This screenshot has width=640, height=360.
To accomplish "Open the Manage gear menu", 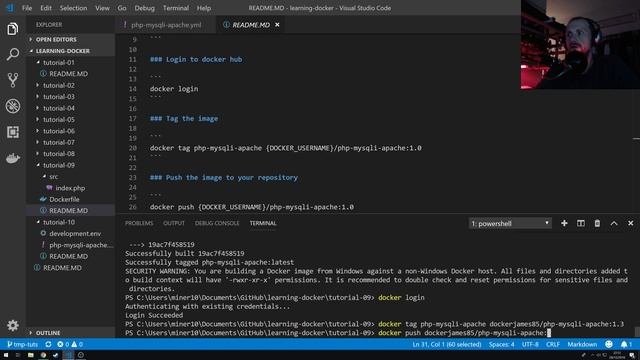I will 13,325.
